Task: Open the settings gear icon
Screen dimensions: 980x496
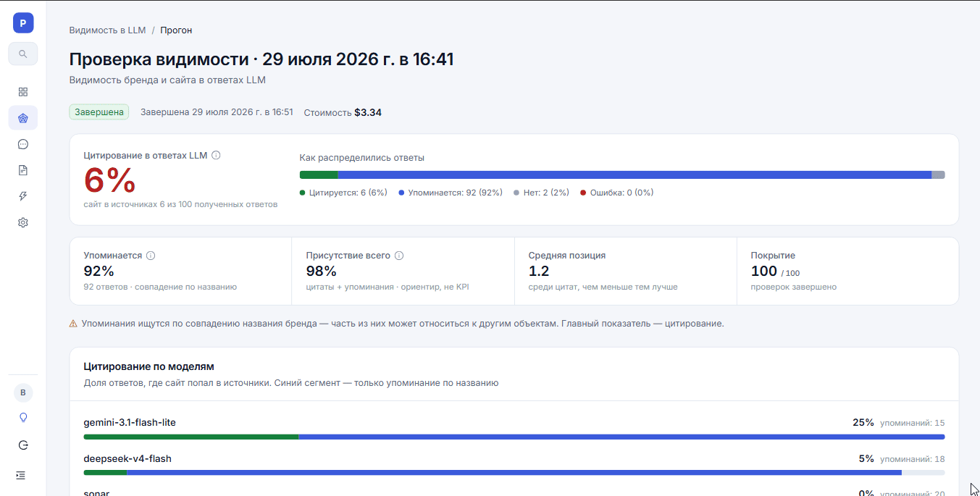Action: pyautogui.click(x=23, y=222)
